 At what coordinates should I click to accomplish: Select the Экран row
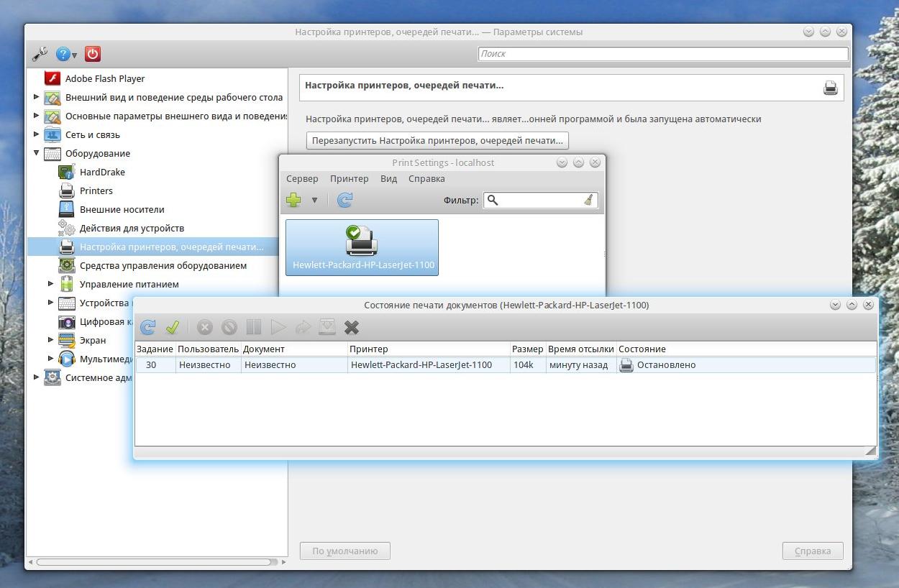pyautogui.click(x=92, y=340)
